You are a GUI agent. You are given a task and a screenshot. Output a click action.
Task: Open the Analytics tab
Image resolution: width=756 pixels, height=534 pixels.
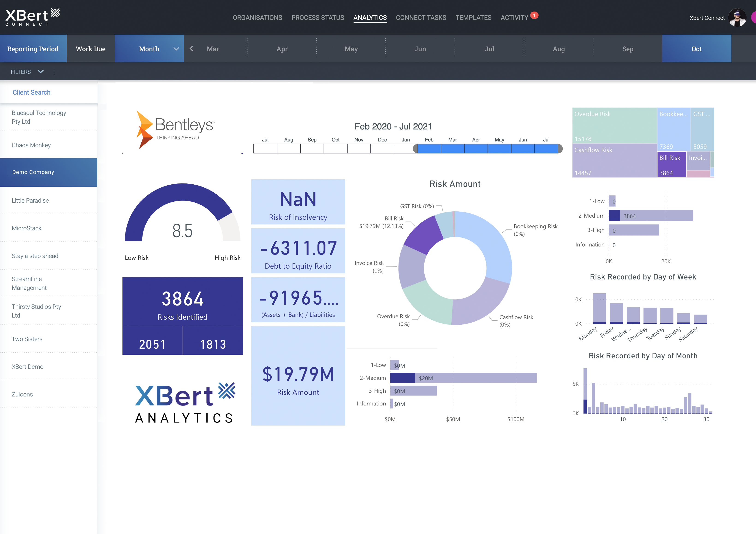point(370,18)
